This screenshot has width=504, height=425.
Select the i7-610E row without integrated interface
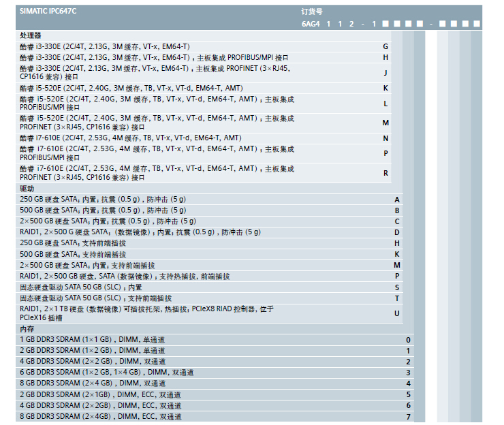point(130,138)
